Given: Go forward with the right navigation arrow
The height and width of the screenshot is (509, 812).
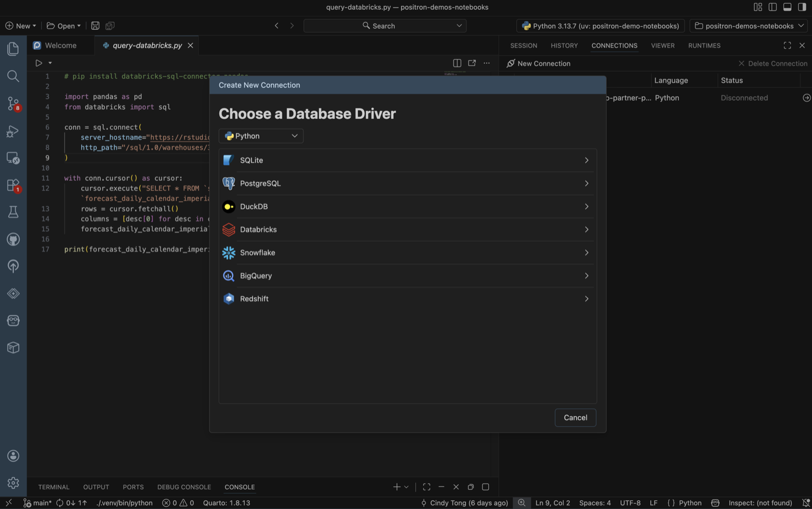Looking at the screenshot, I should [x=292, y=26].
